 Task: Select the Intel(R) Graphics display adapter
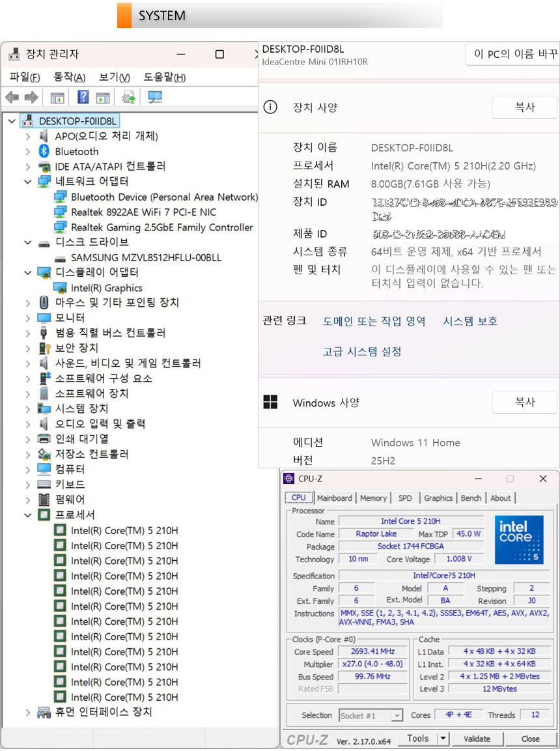point(106,288)
